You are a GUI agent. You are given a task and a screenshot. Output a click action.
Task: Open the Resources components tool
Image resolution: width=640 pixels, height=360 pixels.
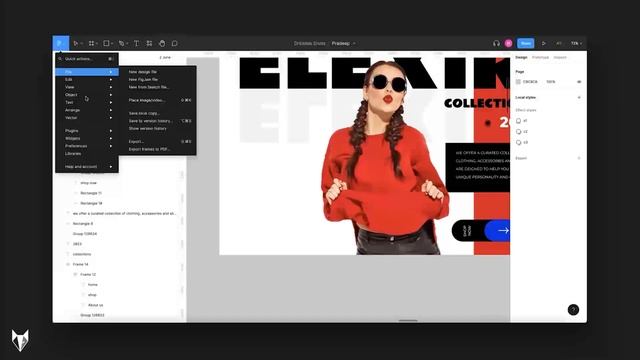(x=149, y=43)
